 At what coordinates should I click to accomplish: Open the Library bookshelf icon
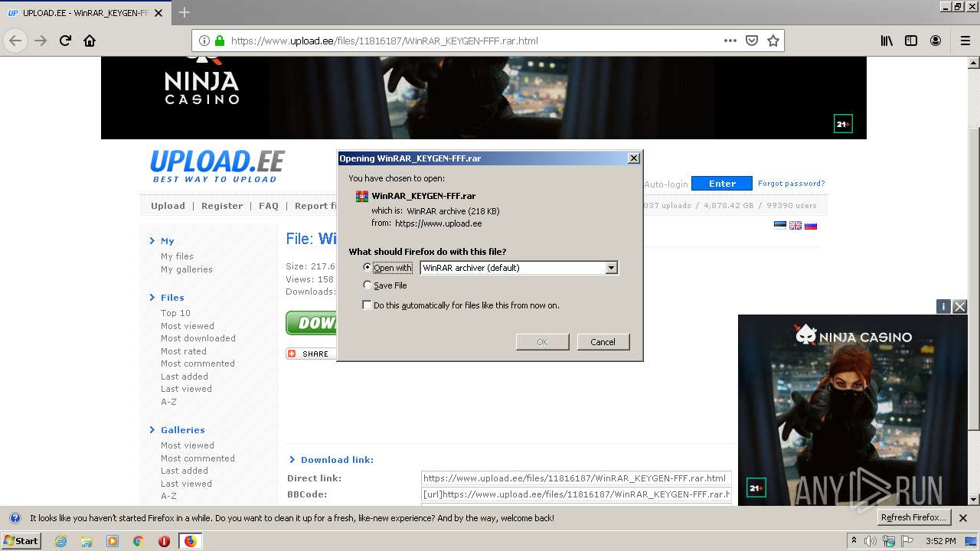pyautogui.click(x=887, y=41)
